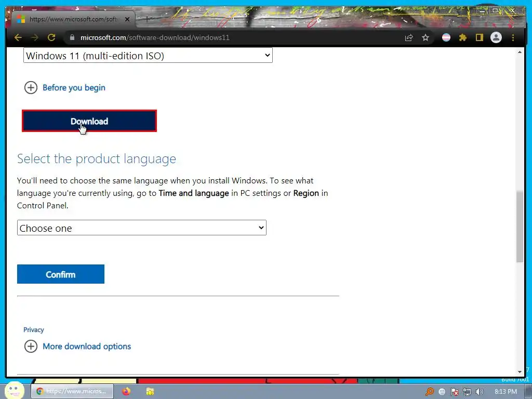
Task: Open the Chrome profile avatar
Action: [x=496, y=37]
